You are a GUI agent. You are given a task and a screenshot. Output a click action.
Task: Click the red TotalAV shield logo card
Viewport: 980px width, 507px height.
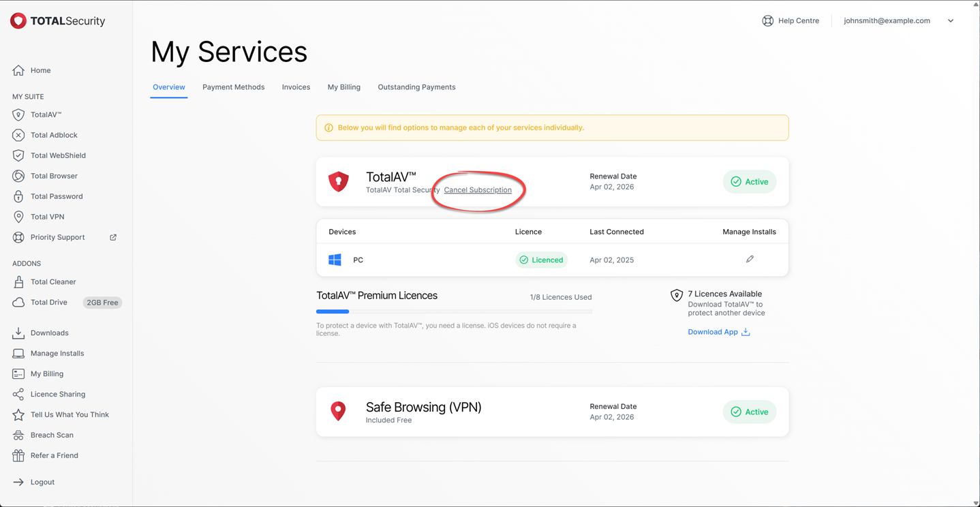tap(339, 181)
